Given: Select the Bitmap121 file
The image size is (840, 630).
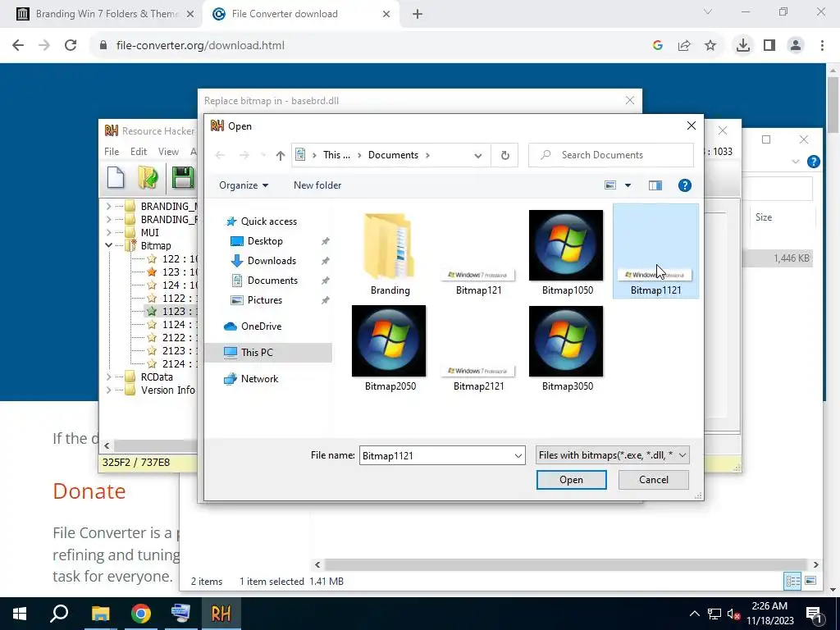Looking at the screenshot, I should pos(478,281).
